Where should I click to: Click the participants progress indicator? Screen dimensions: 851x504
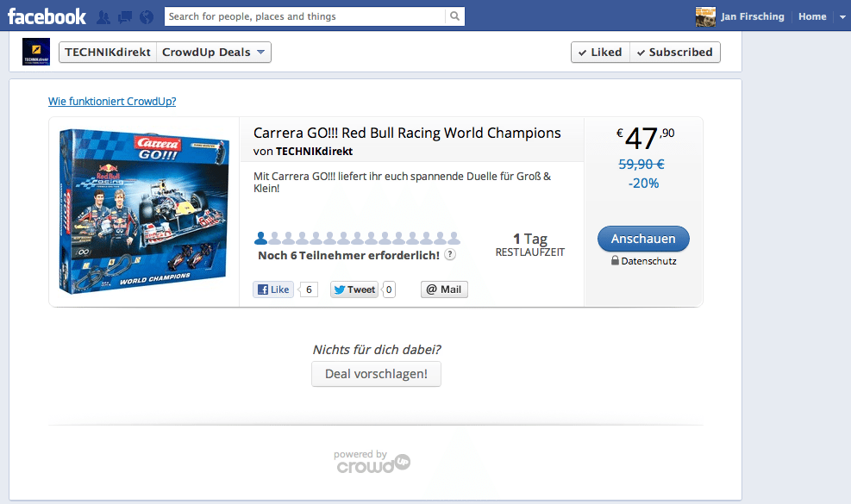click(x=357, y=238)
